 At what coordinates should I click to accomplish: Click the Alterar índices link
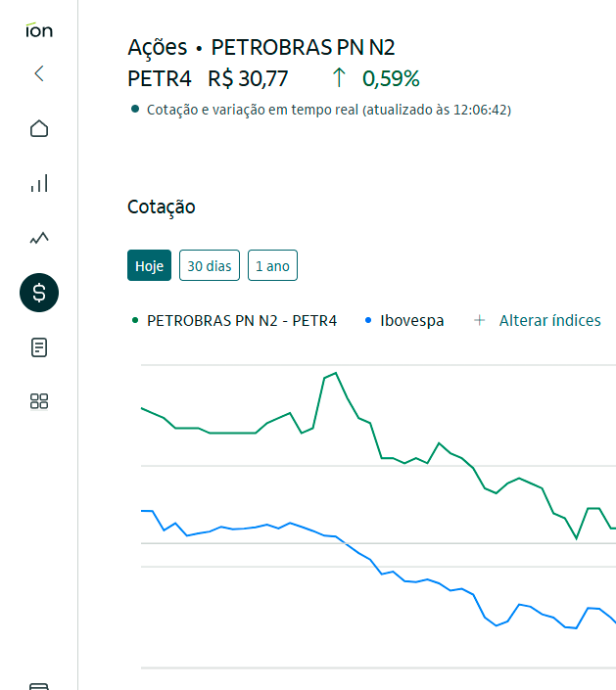click(x=549, y=320)
